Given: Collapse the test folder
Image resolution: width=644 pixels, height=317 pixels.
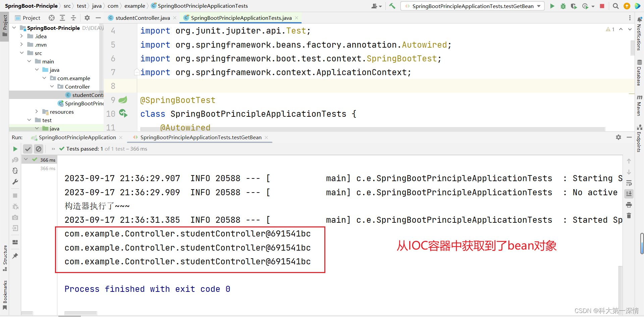Looking at the screenshot, I should click(x=29, y=120).
